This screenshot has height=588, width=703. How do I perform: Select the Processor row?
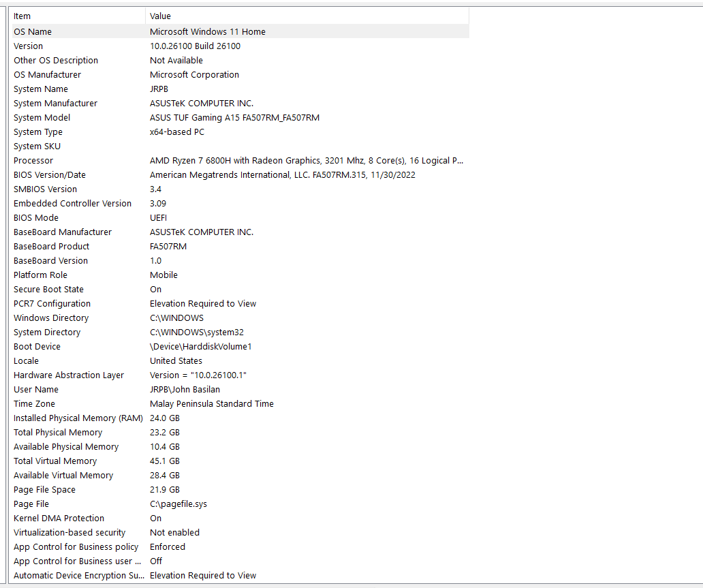[x=239, y=161]
